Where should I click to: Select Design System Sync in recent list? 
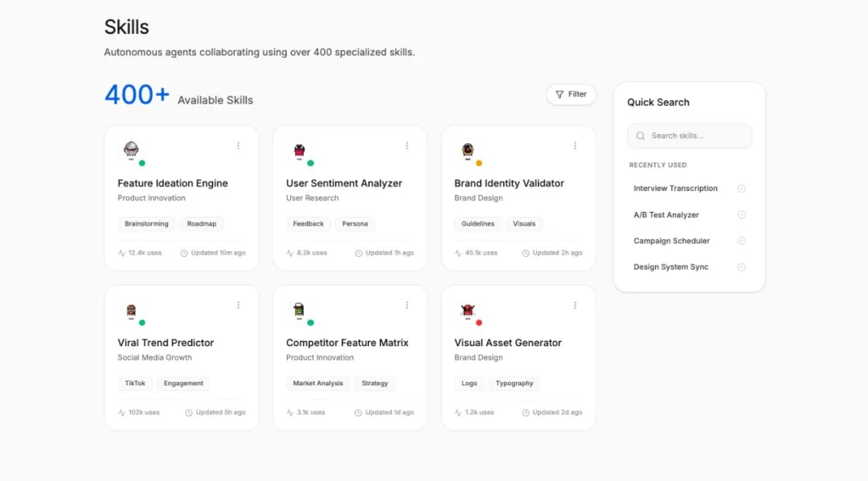[671, 267]
